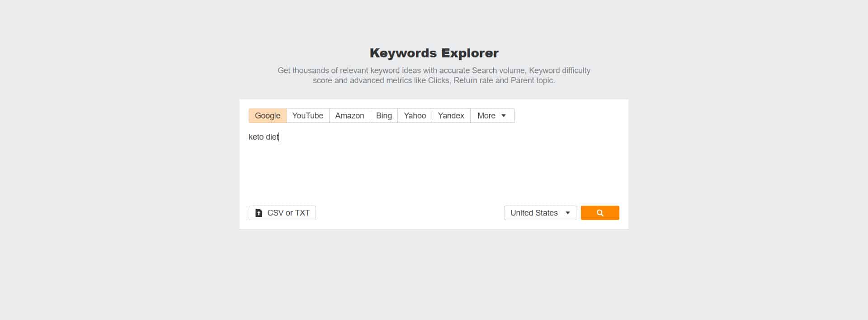Click the orange search magnifier button
The width and height of the screenshot is (868, 320).
pyautogui.click(x=600, y=213)
